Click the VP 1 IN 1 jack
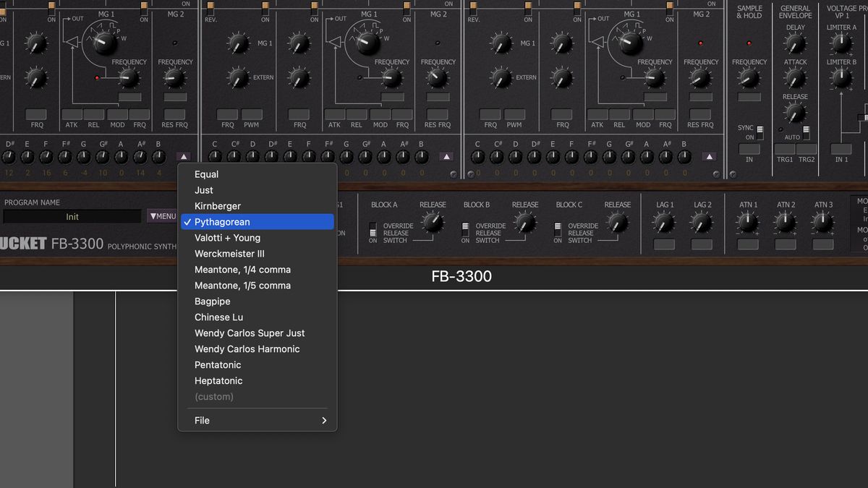Viewport: 868px width, 488px height. pos(841,149)
